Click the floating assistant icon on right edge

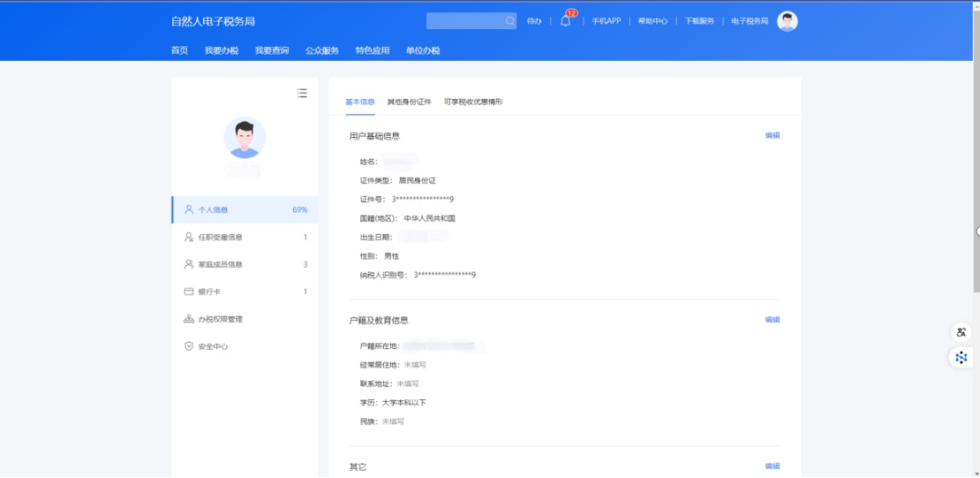[x=961, y=357]
